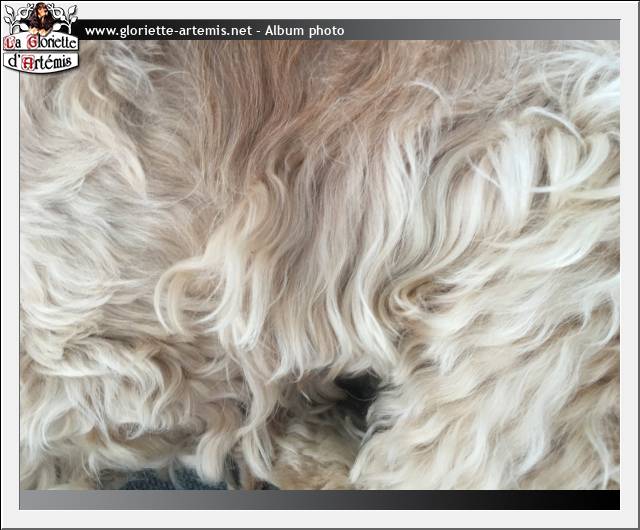Open the www.gloriette-artemis.net link

click(167, 31)
